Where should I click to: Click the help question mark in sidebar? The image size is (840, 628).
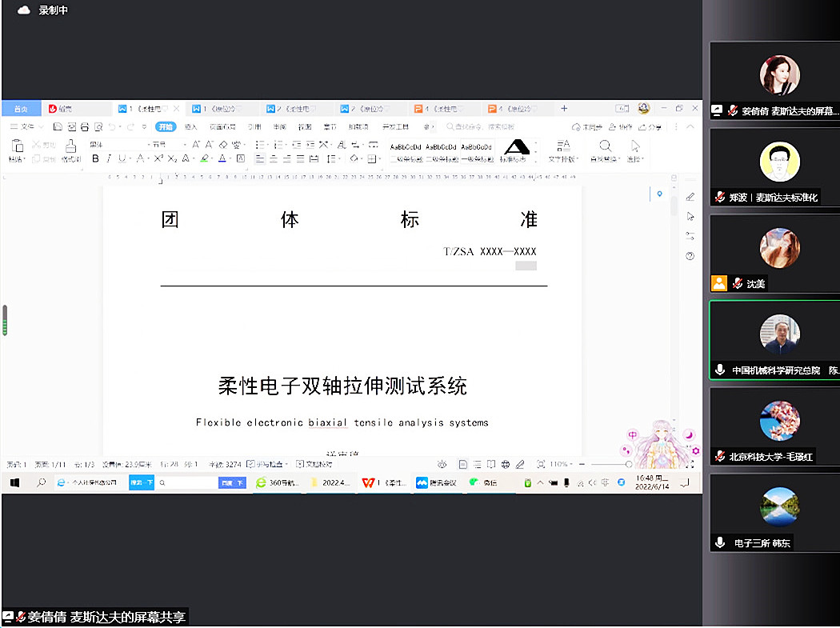(690, 256)
